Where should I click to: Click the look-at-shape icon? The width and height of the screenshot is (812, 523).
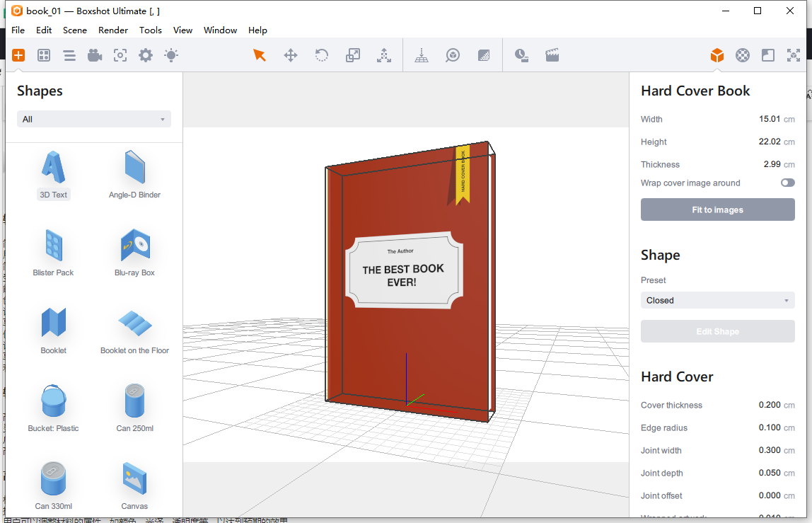453,55
